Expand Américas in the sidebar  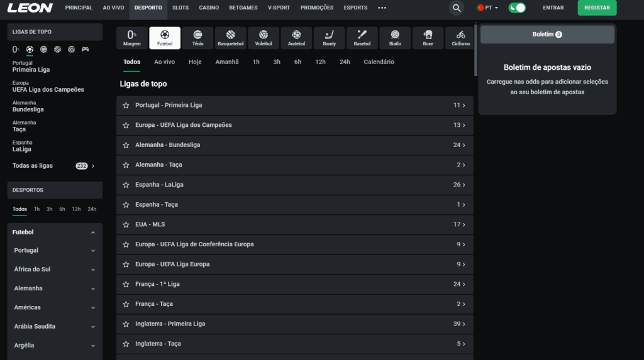[93, 307]
